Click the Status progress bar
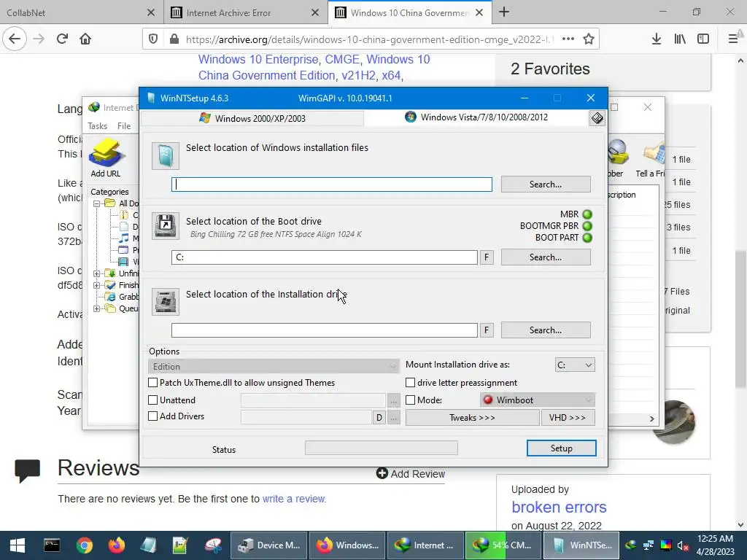This screenshot has height=560, width=747. [381, 448]
